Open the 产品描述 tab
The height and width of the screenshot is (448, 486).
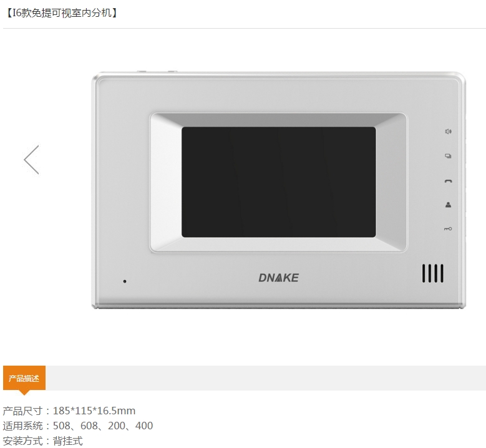click(x=24, y=378)
